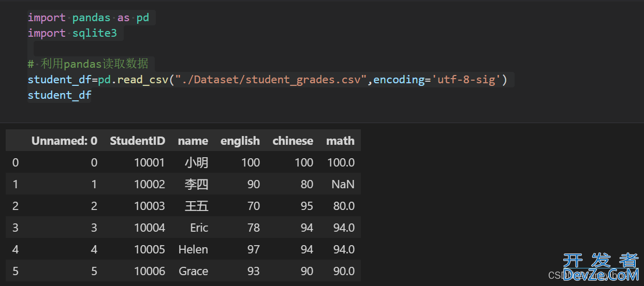The height and width of the screenshot is (286, 644).
Task: Select StudentID cell 10004
Action: tap(150, 228)
